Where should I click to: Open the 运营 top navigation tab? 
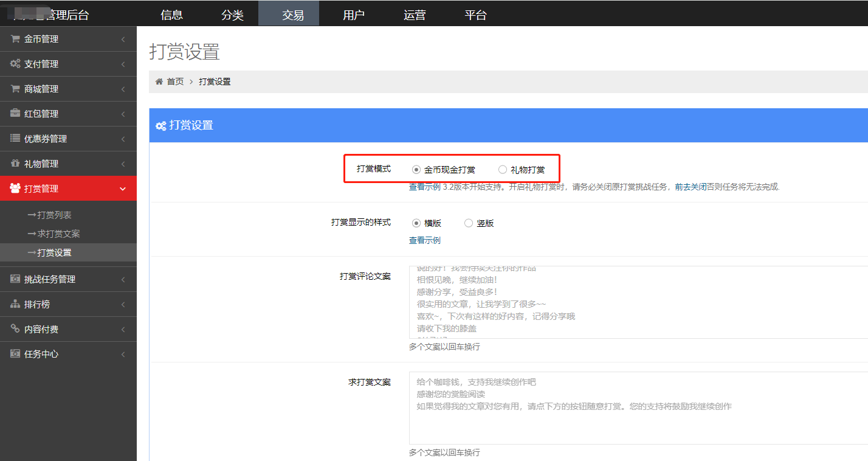pyautogui.click(x=415, y=15)
